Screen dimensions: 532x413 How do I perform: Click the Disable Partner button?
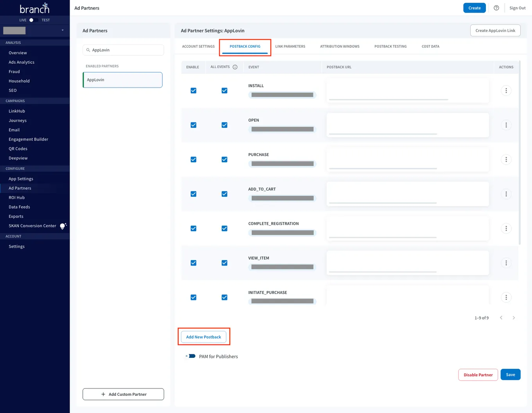478,374
